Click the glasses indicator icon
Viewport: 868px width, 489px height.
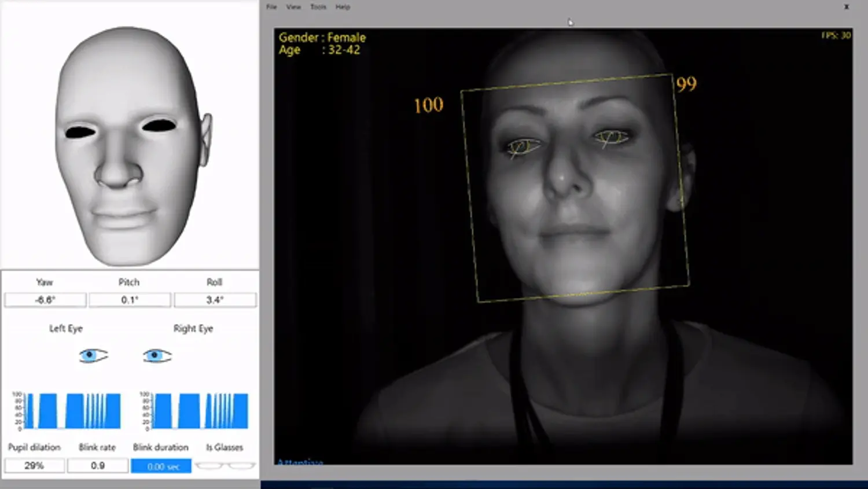225,465
